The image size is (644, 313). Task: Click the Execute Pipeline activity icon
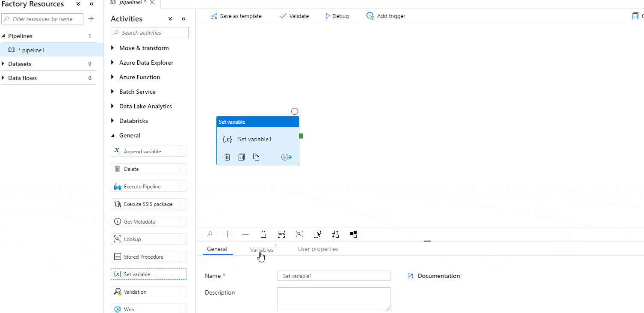coord(118,187)
